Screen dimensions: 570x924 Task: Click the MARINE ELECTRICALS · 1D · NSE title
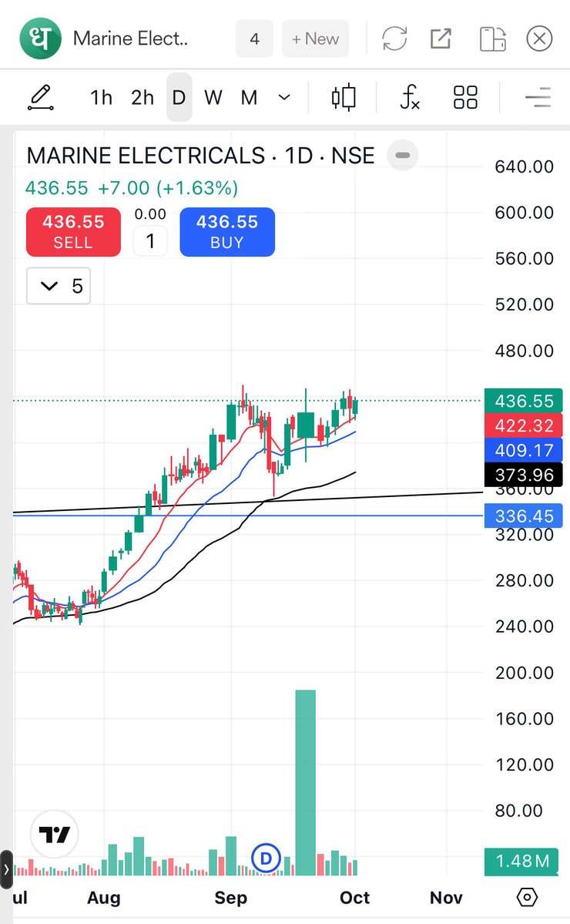click(x=201, y=156)
